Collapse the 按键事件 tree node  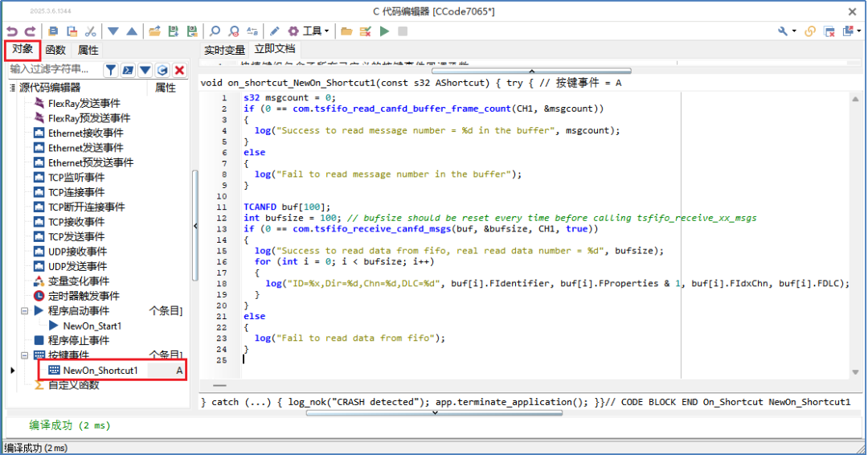24,355
